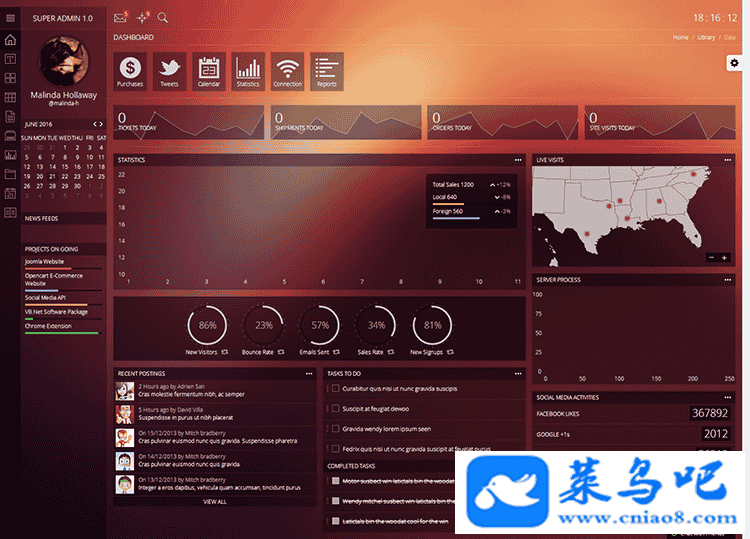The image size is (750, 539).
Task: Go to next month in calendar
Action: 101,124
